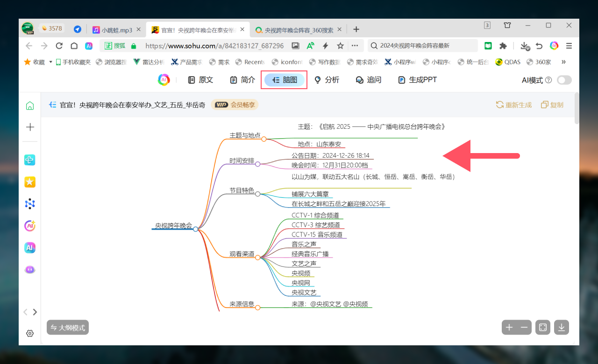Switch to 大纲模式 outline view
This screenshot has width=598, height=364.
click(x=68, y=328)
